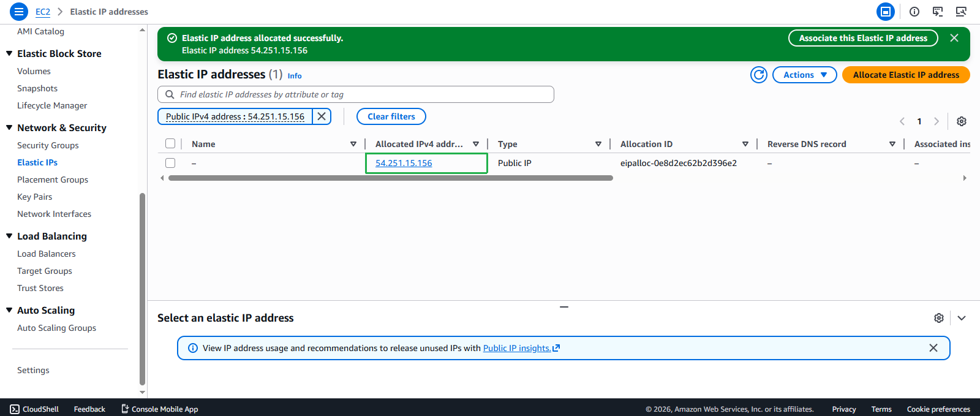The image size is (980, 416).
Task: Open the AWS navigation hamburger menu
Action: click(x=19, y=12)
